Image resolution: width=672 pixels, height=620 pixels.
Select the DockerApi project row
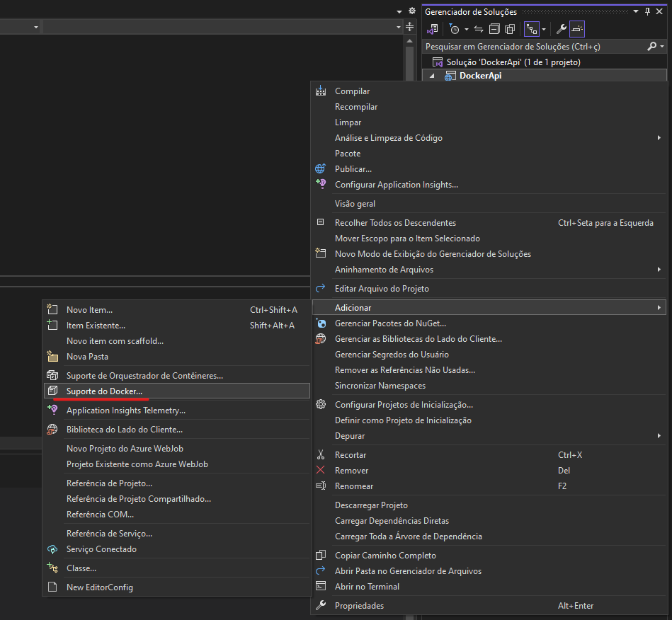[x=545, y=76]
